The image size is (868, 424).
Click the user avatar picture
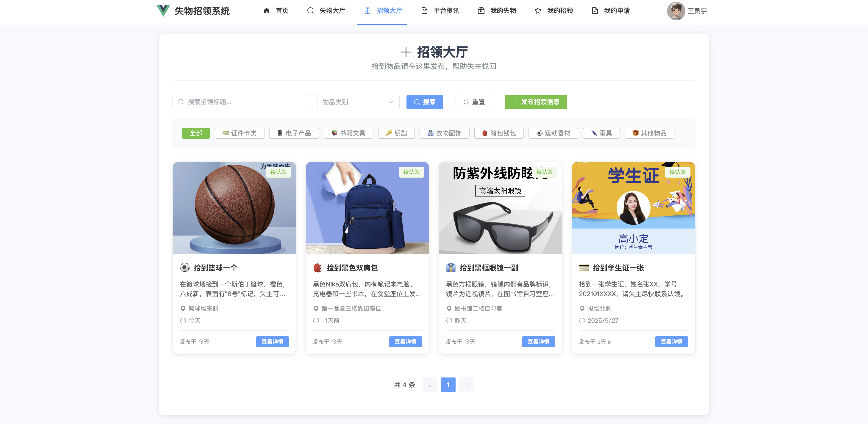tap(676, 11)
